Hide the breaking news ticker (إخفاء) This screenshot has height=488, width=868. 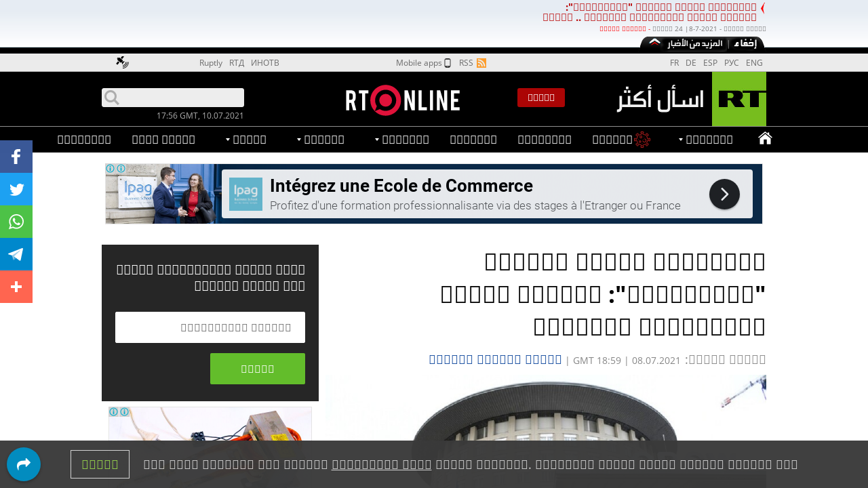(746, 43)
